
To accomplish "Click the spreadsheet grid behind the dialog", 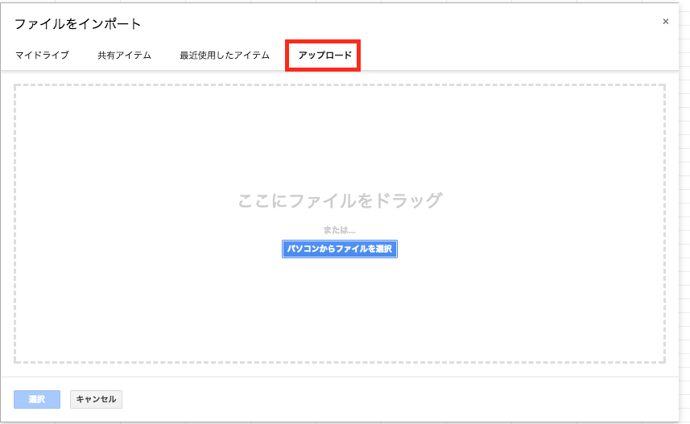I will tap(684, 200).
